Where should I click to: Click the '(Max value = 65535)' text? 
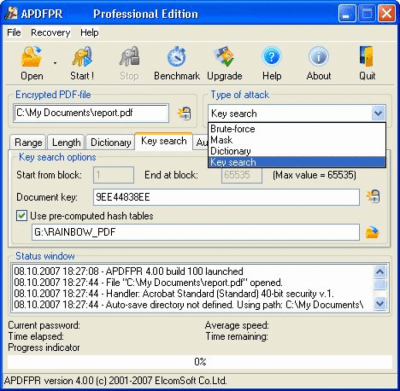tap(314, 175)
